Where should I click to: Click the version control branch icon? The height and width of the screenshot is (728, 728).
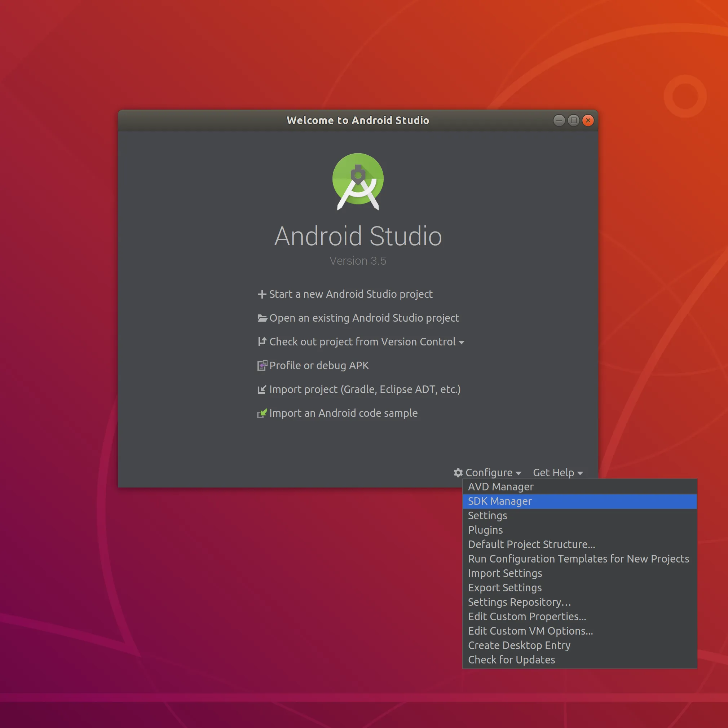click(x=262, y=342)
